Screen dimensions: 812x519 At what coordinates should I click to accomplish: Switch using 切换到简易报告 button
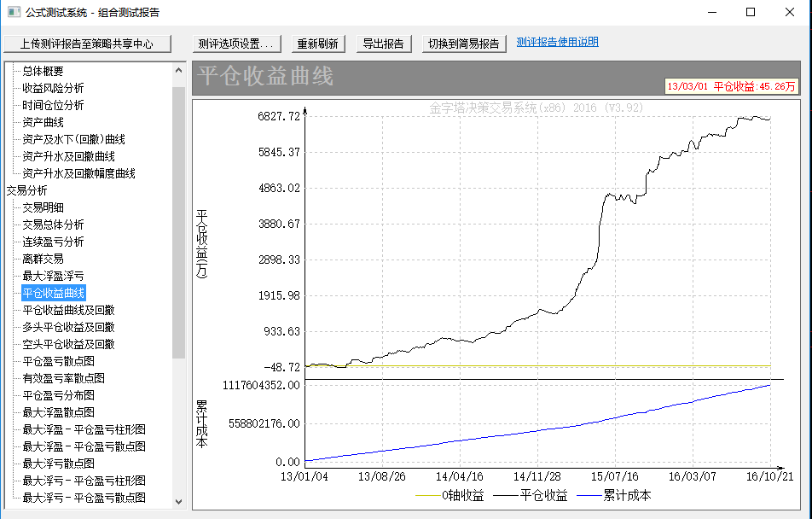tap(463, 44)
